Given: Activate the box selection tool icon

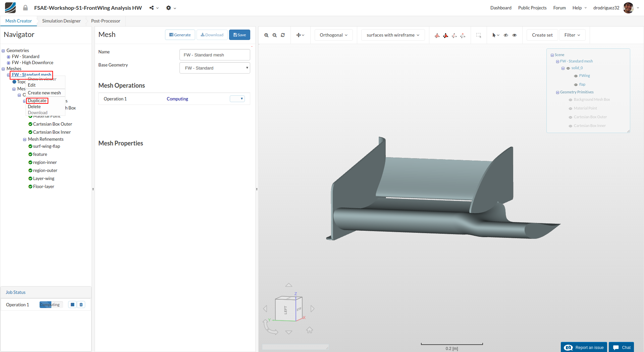Looking at the screenshot, I should (479, 35).
